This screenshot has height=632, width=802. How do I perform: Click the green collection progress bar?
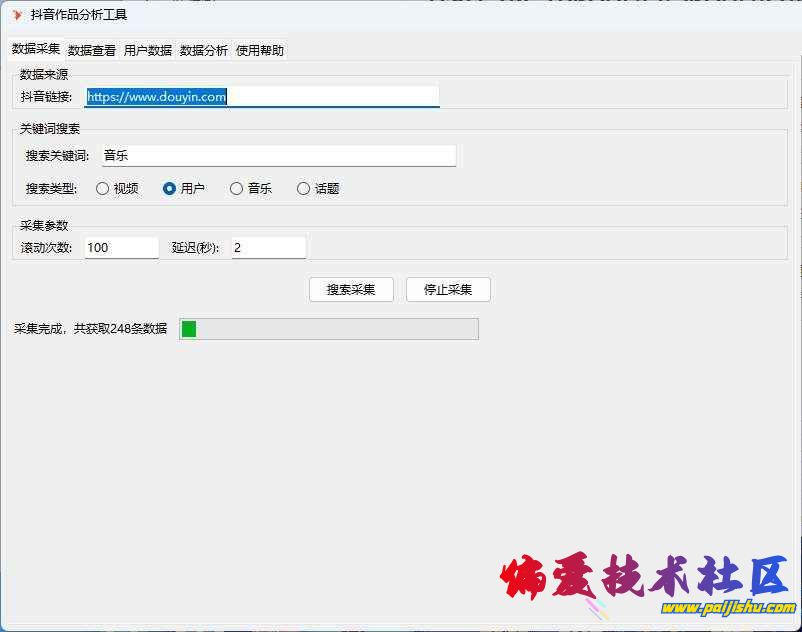click(328, 329)
